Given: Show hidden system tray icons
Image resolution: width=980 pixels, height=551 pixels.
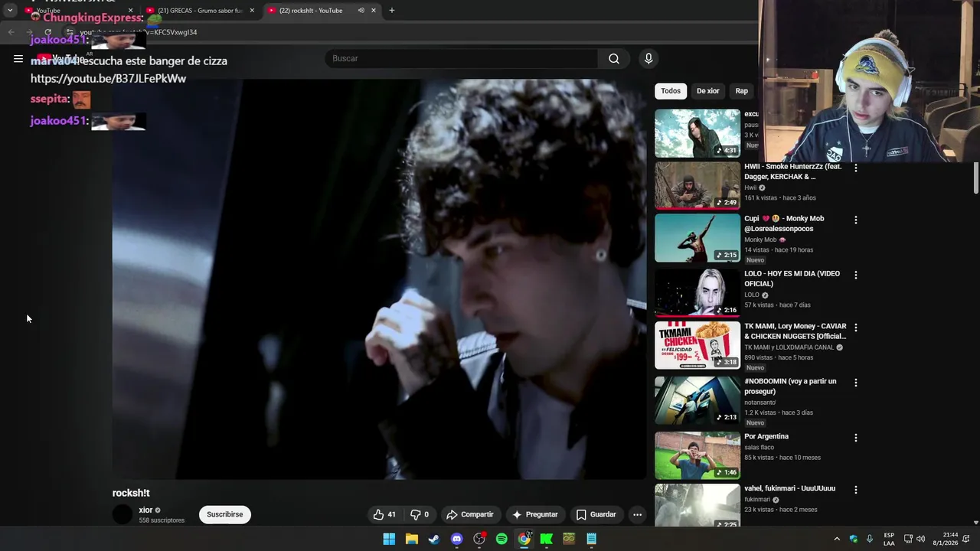Looking at the screenshot, I should 837,539.
